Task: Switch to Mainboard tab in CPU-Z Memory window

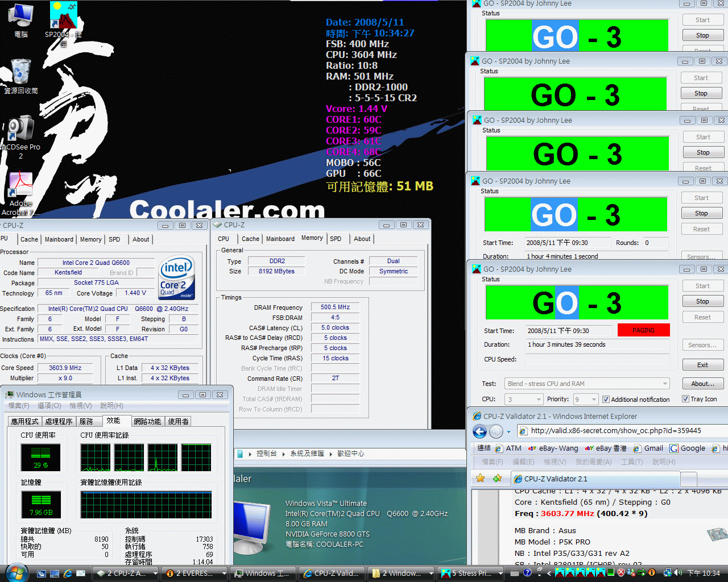Action: (x=280, y=239)
